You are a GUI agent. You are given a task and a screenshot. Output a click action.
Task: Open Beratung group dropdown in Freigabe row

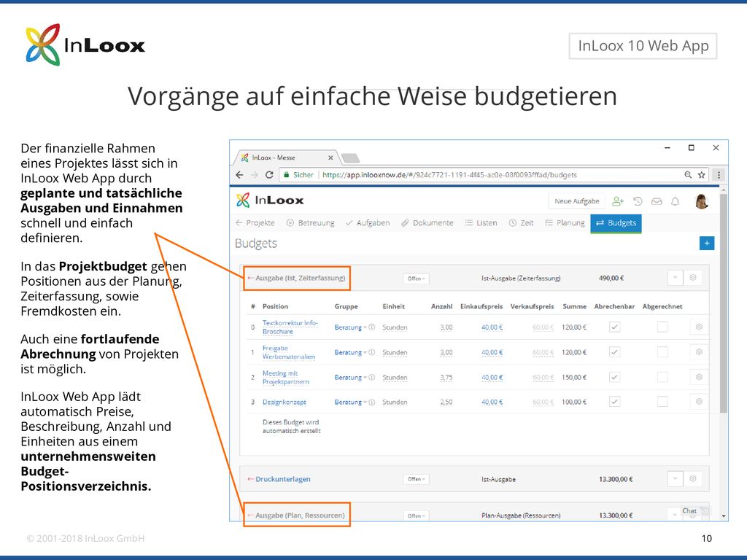pos(351,352)
